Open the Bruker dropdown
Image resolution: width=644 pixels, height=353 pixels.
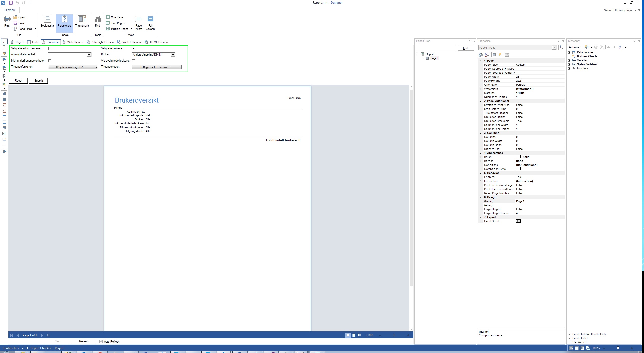click(173, 55)
